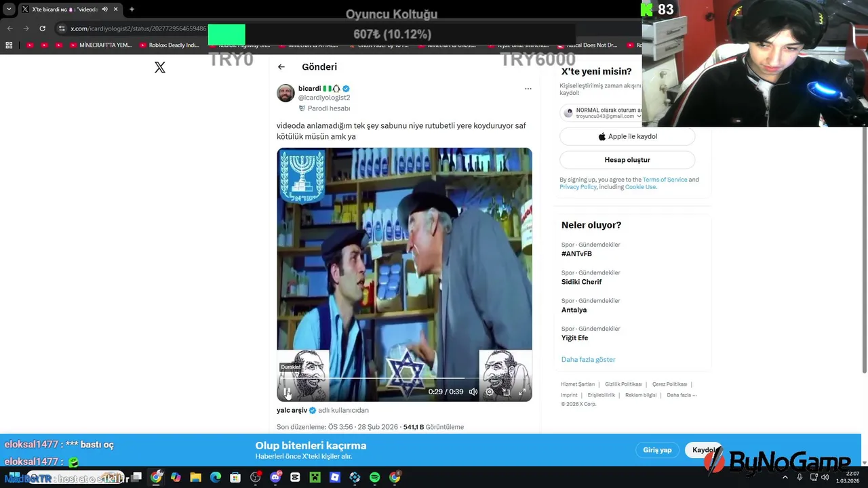868x488 pixels.
Task: Click the Hesap oluştur button
Action: 627,160
